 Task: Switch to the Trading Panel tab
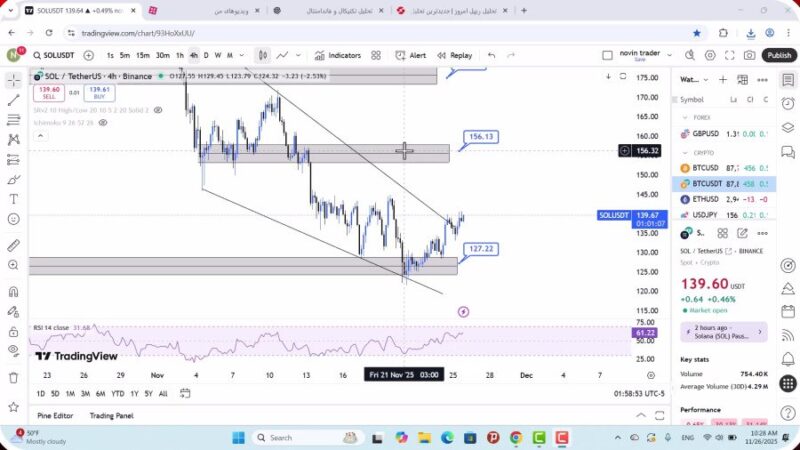click(111, 415)
